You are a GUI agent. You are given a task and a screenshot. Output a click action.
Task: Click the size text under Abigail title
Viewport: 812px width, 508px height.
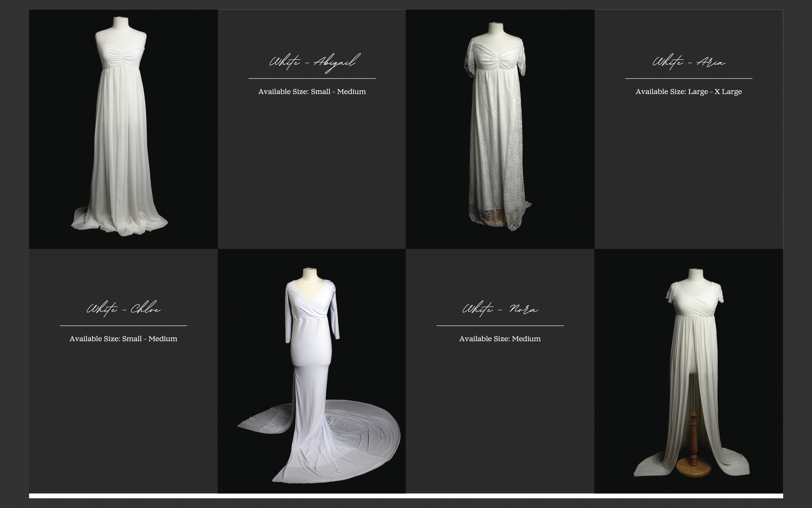[312, 92]
